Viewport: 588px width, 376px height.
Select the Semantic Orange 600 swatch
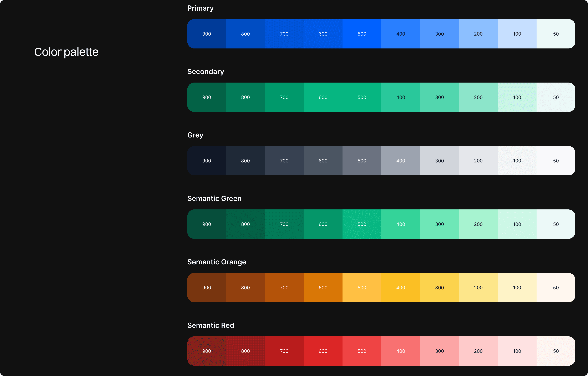tap(323, 288)
